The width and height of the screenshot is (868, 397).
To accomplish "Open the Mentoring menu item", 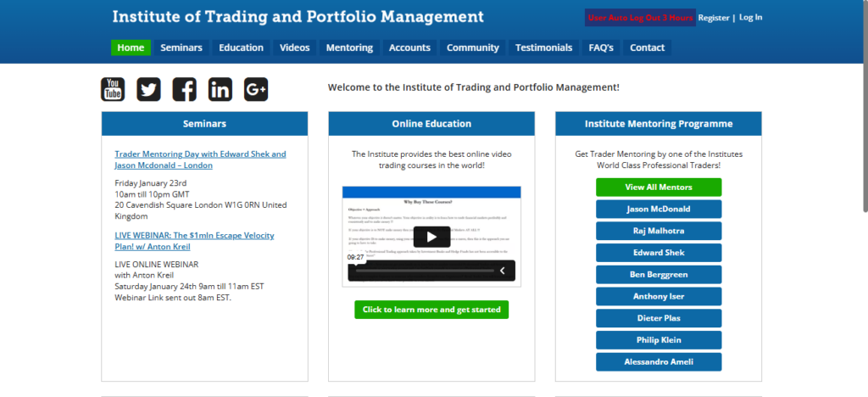I will point(349,48).
